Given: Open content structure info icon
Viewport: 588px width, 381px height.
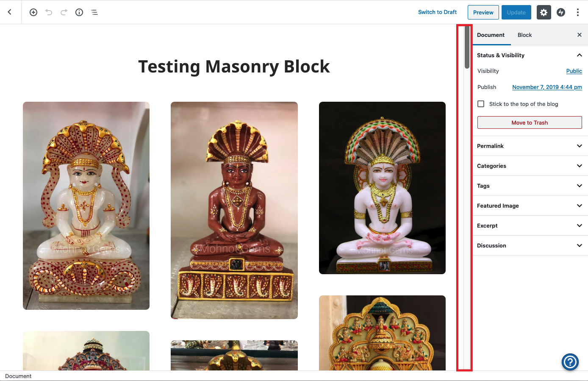Looking at the screenshot, I should tap(79, 12).
